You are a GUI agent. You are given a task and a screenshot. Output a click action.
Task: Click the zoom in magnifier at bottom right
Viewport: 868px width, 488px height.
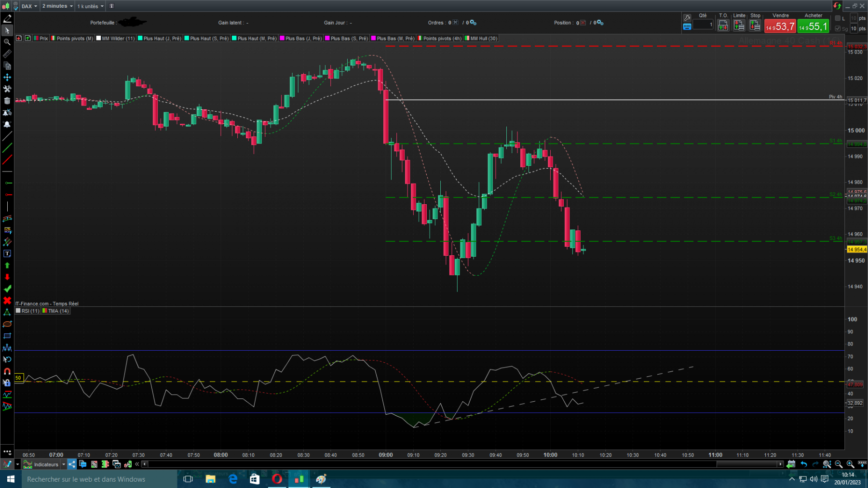tap(850, 464)
